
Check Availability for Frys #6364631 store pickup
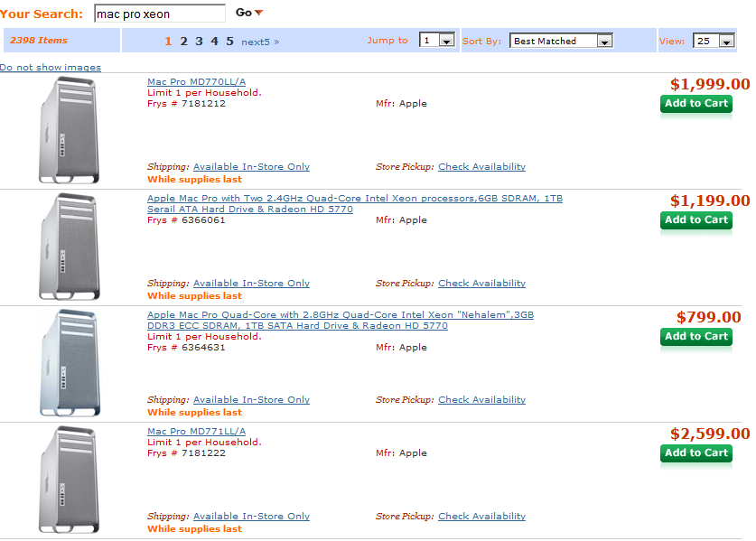pyautogui.click(x=481, y=400)
